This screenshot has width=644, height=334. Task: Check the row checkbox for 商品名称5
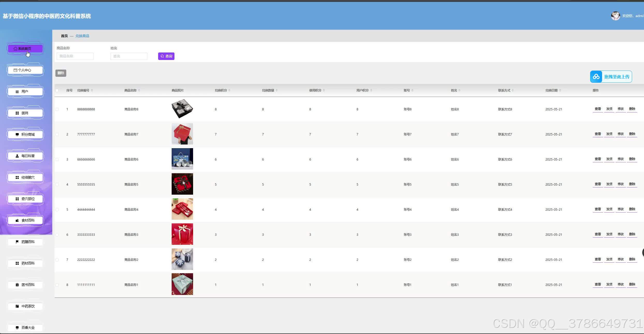coord(57,185)
